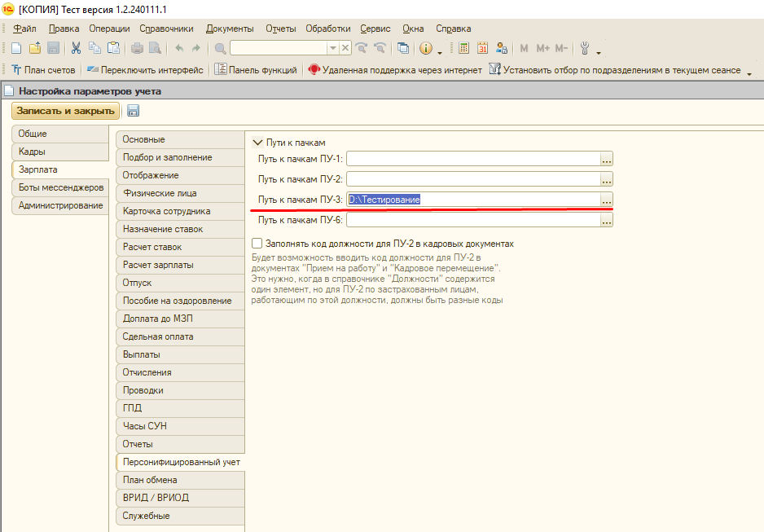This screenshot has width=764, height=532.
Task: Click browse button for Путь к пачкам ПУ-1
Action: (606, 159)
